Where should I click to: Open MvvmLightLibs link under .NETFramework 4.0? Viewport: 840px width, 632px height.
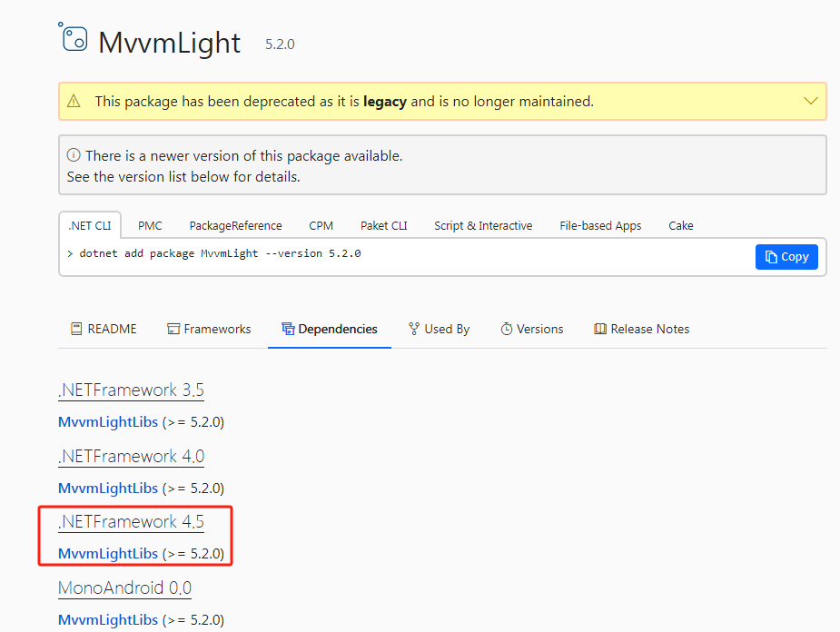[x=108, y=489]
